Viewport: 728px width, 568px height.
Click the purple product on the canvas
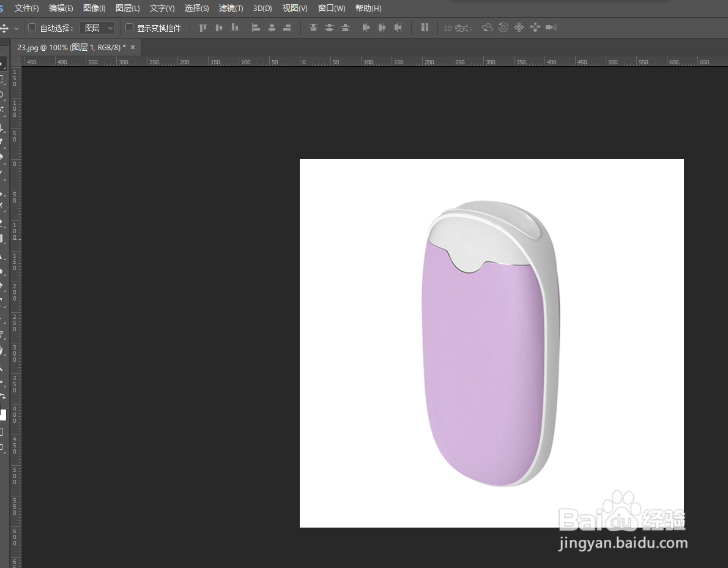click(490, 344)
